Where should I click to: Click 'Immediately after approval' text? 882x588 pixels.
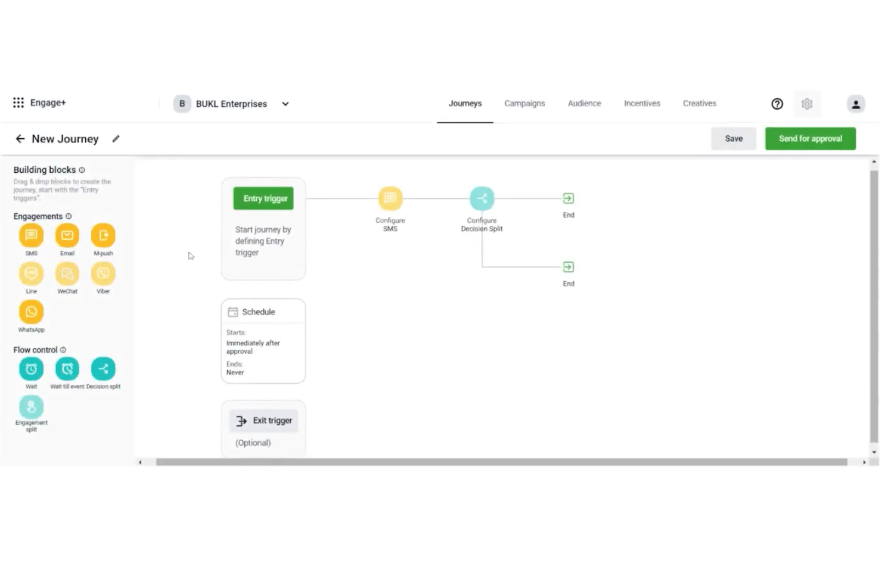click(253, 347)
